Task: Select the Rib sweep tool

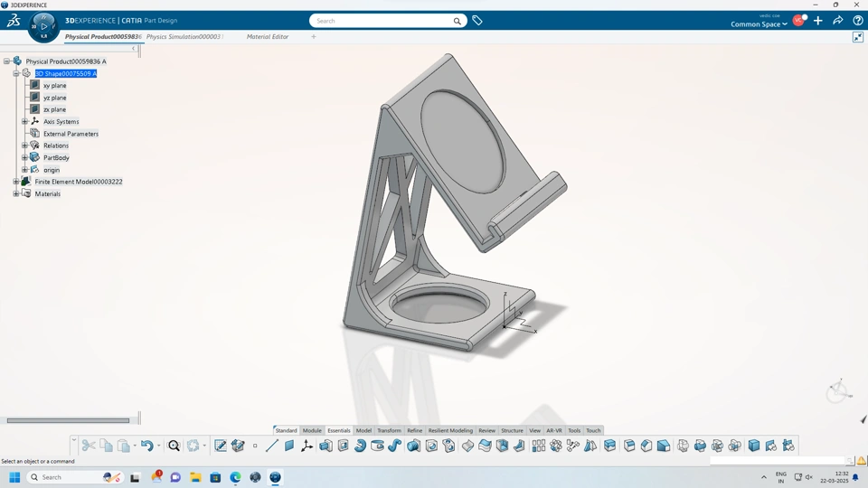Action: 395,446
